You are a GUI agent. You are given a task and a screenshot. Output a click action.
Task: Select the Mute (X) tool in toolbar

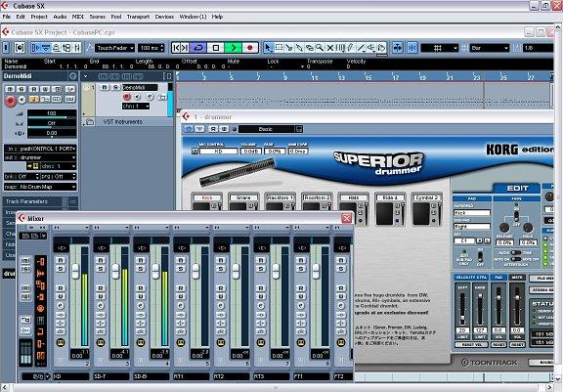[x=330, y=48]
